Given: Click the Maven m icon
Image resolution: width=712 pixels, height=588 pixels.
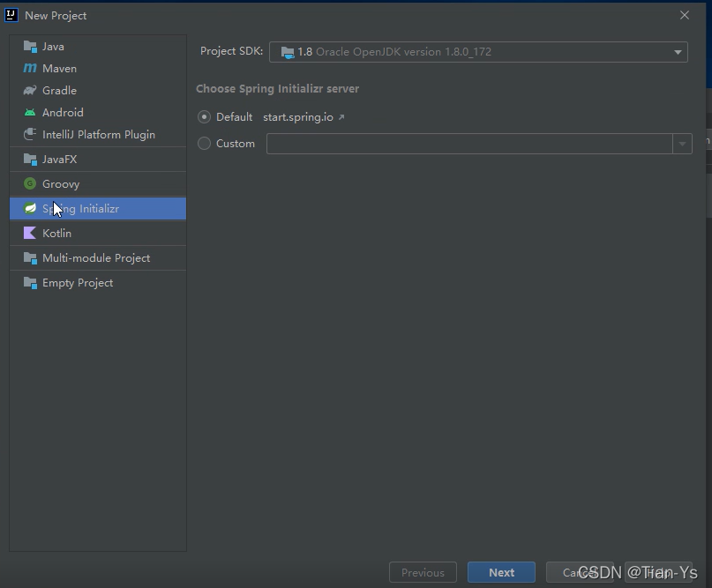Looking at the screenshot, I should click(x=30, y=68).
